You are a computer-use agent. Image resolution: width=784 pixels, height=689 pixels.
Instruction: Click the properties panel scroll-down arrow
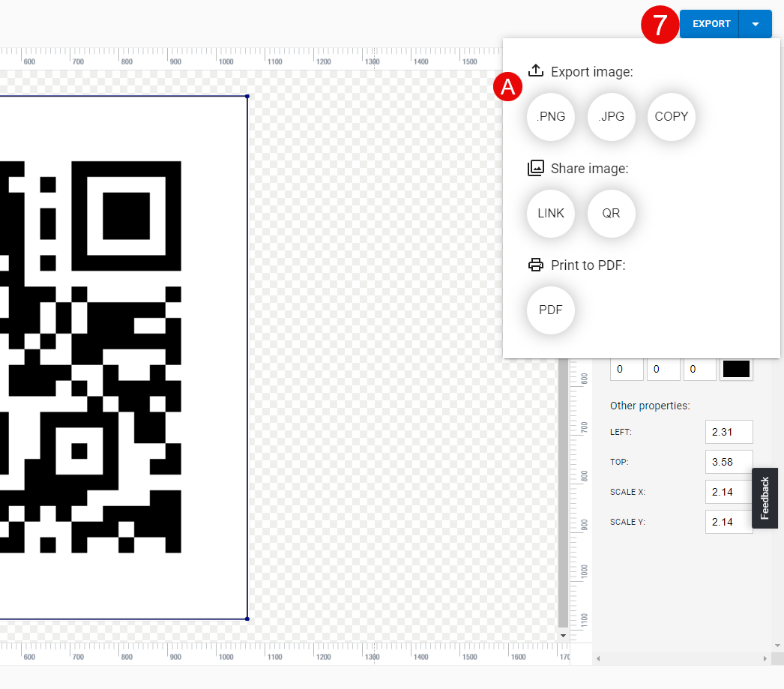pos(777,646)
